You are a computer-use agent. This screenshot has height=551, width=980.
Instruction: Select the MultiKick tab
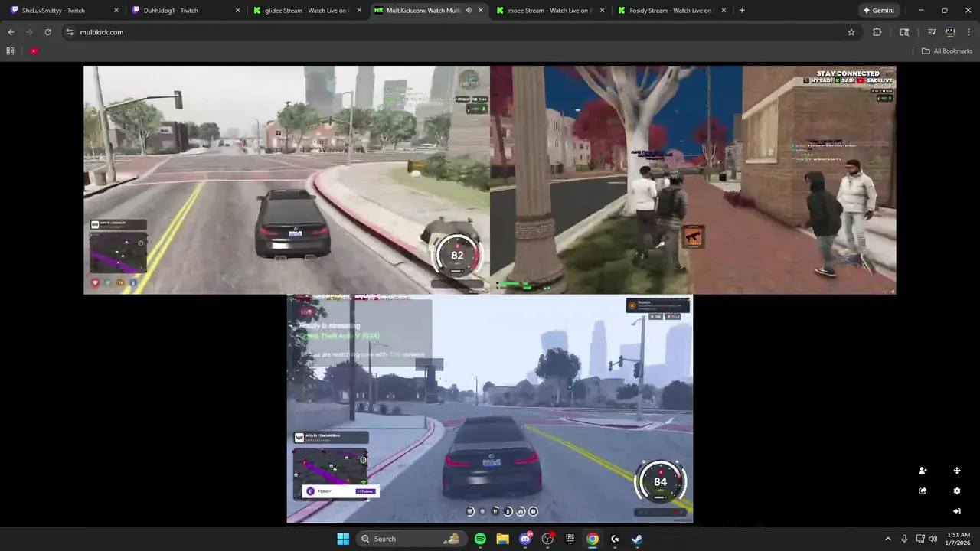click(427, 11)
